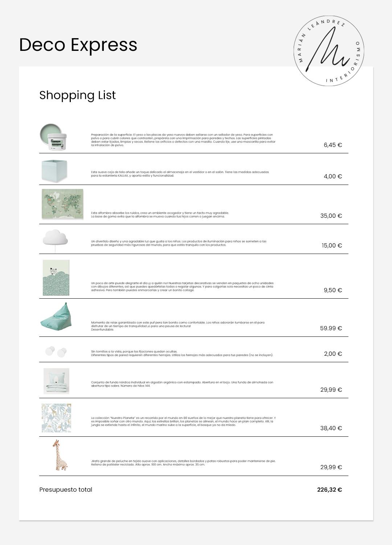Select the bear art card image
The image size is (392, 545).
[x=56, y=278]
